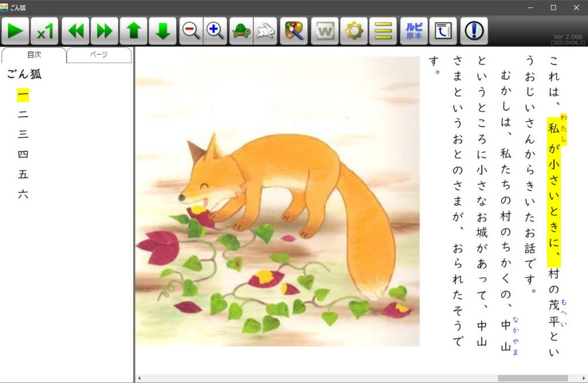Jump to chapter 五
588x383 pixels.
[x=23, y=174]
